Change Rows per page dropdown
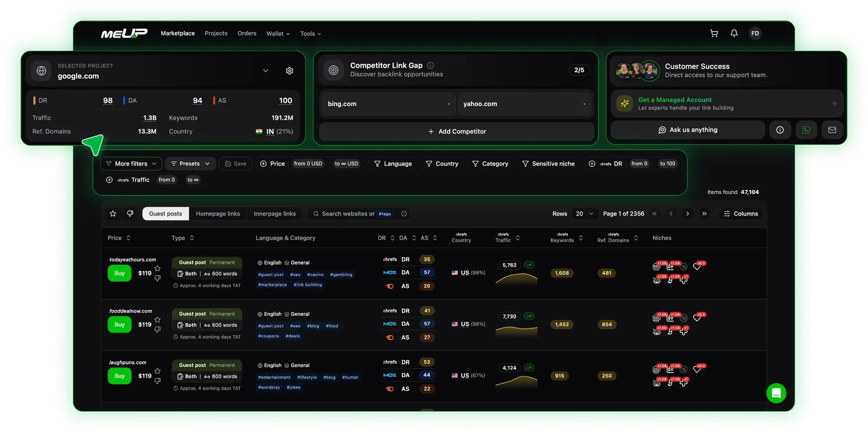The height and width of the screenshot is (432, 868). click(x=585, y=214)
